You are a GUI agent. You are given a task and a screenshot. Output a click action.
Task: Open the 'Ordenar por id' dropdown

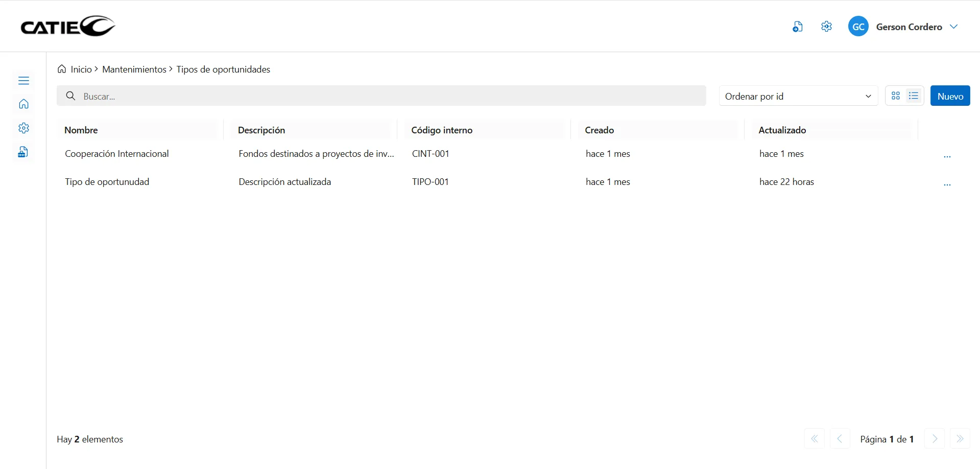pos(798,96)
